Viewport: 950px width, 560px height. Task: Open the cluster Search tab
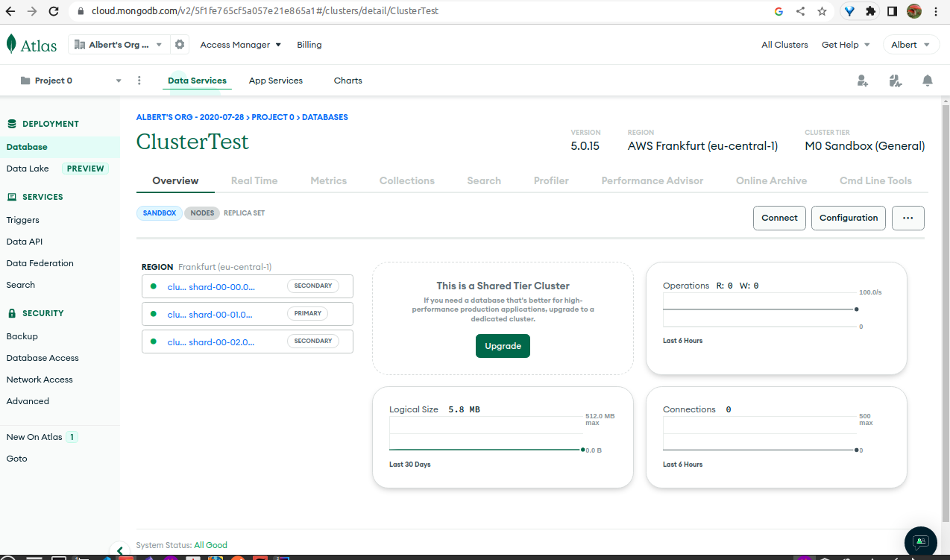pos(484,180)
